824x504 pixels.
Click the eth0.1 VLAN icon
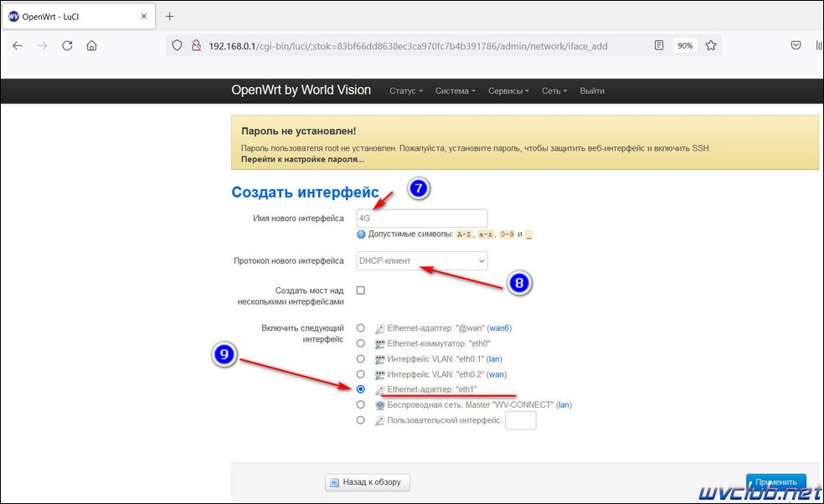pyautogui.click(x=380, y=359)
